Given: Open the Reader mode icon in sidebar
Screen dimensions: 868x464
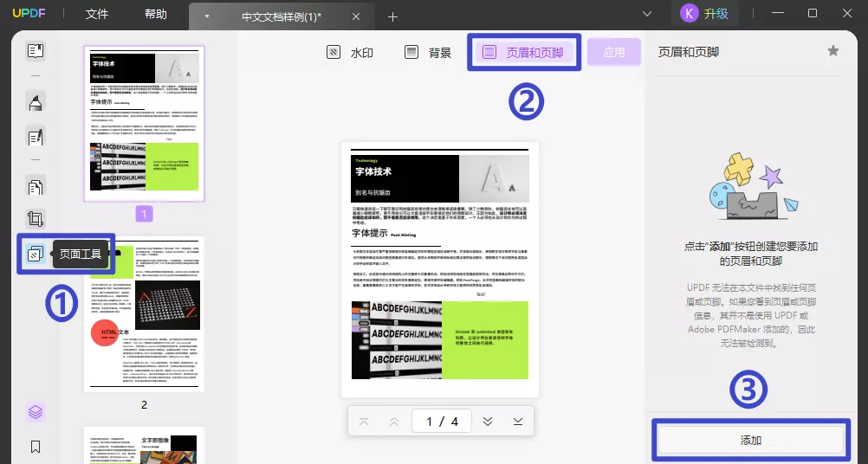Looking at the screenshot, I should pos(36,51).
